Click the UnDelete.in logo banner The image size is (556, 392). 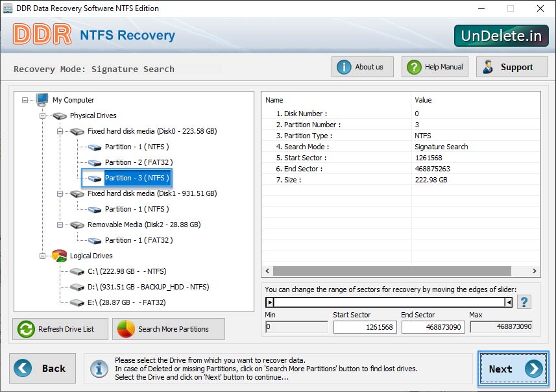tap(501, 36)
